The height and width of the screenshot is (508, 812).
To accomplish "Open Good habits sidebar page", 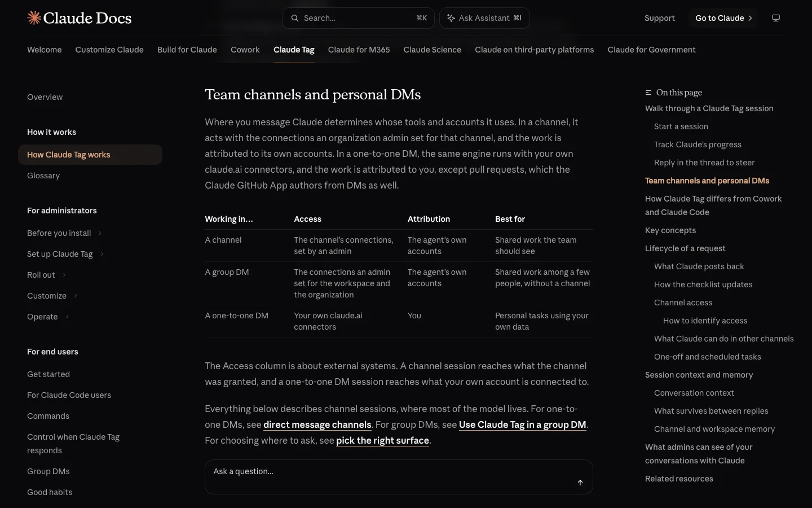I will 50,492.
